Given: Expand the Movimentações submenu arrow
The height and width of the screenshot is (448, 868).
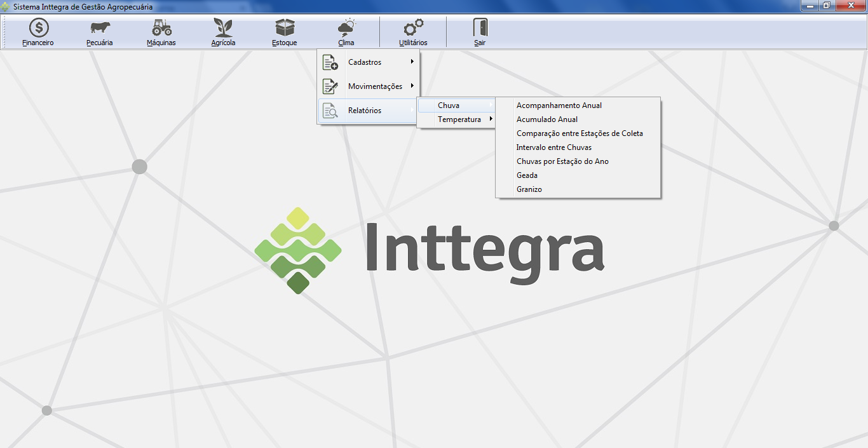Looking at the screenshot, I should click(x=412, y=86).
